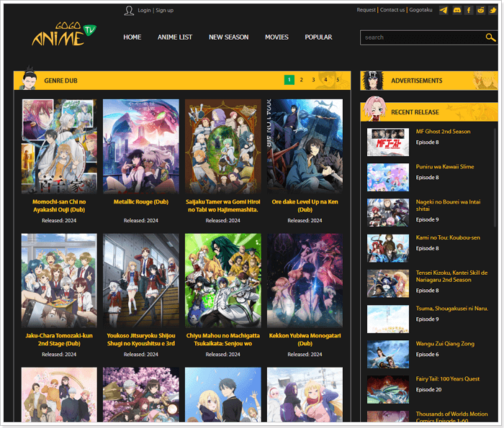504x428 pixels.
Task: Click Jaku-Chara Tomozaki-kun 2nd Stage title
Action: click(59, 340)
